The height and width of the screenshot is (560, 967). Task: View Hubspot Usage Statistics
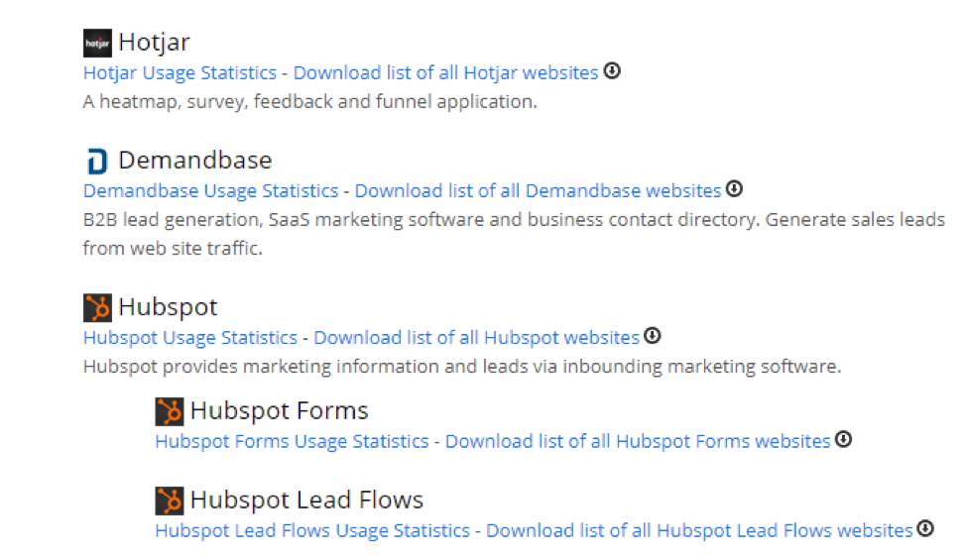(189, 338)
